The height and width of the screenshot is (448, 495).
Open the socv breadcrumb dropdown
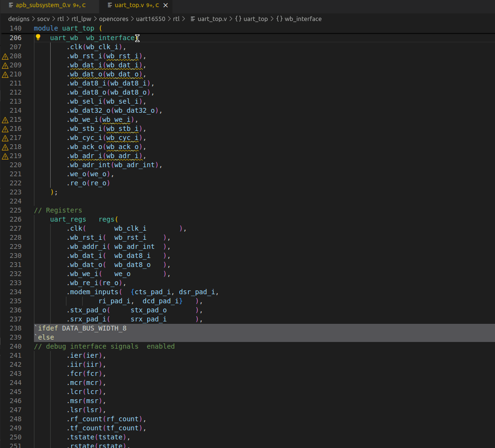coord(43,19)
